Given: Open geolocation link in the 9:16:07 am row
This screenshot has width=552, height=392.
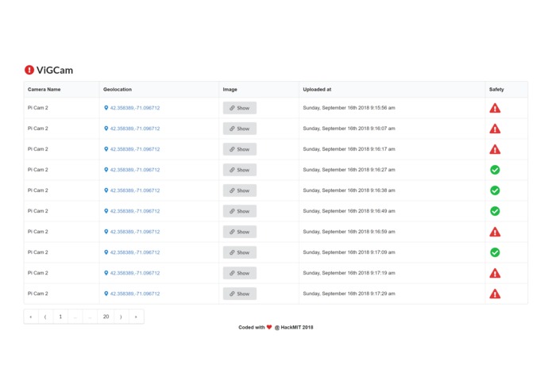Looking at the screenshot, I should [132, 129].
